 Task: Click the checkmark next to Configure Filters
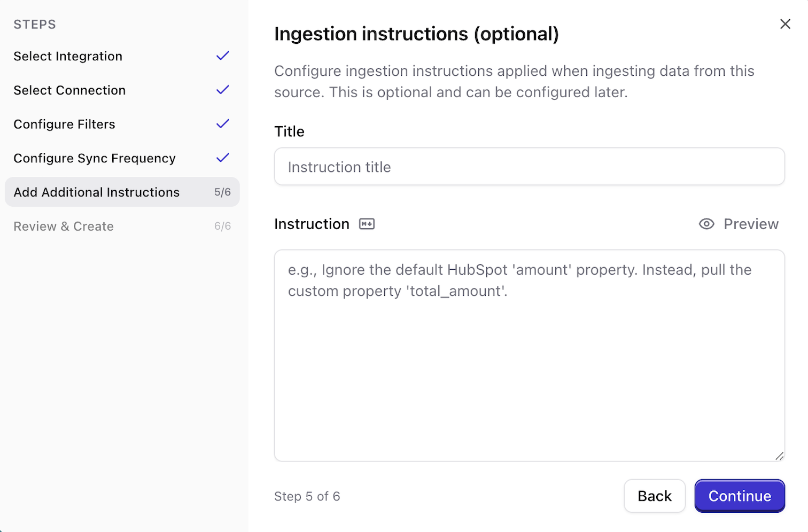[222, 123]
